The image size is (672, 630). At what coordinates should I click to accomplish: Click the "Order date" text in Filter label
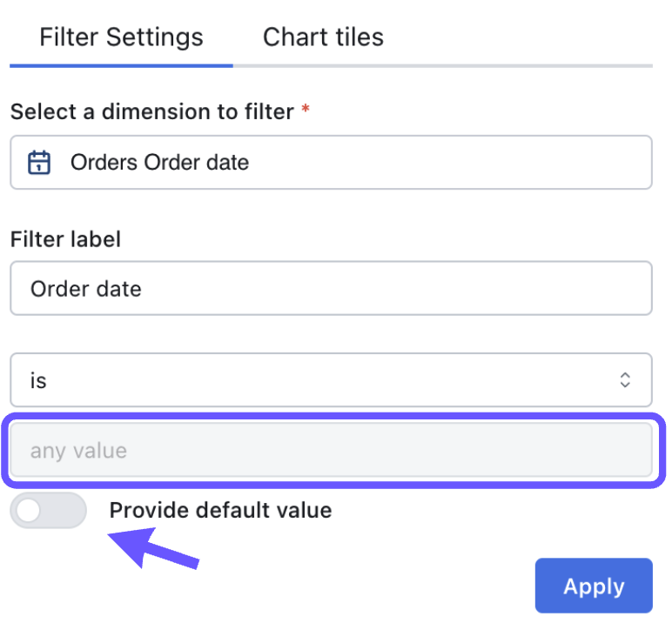[86, 289]
